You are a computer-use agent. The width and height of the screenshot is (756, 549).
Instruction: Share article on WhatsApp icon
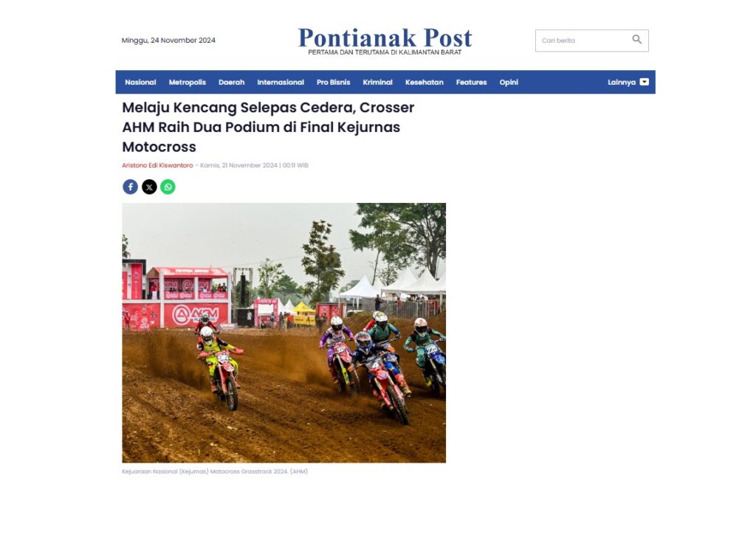click(168, 187)
